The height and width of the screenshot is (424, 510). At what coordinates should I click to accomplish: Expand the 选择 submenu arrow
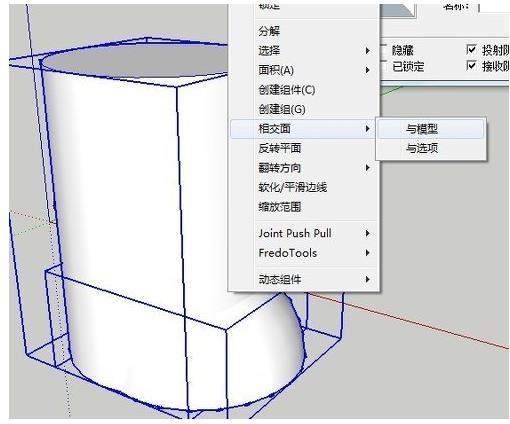click(x=367, y=51)
